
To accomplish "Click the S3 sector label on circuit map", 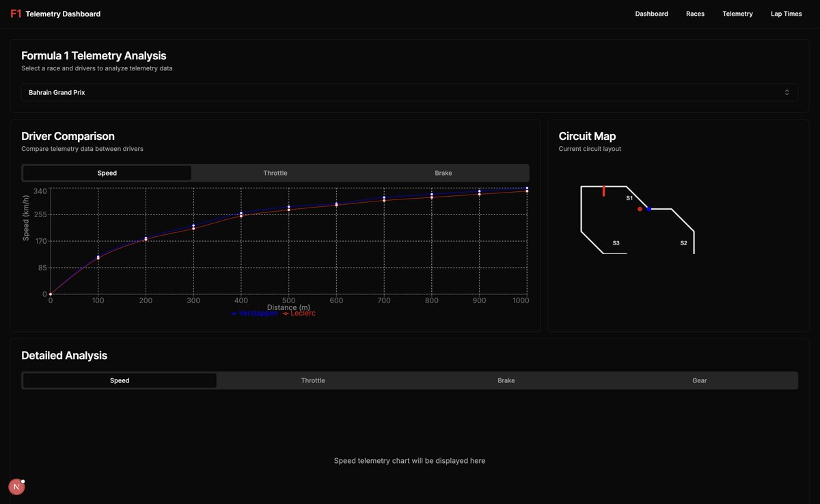I will (616, 243).
